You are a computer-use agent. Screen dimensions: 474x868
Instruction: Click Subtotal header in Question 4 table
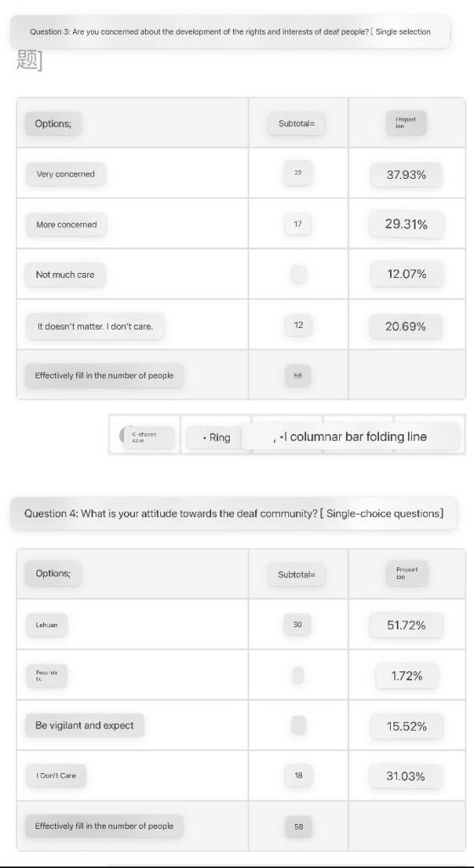pos(297,575)
